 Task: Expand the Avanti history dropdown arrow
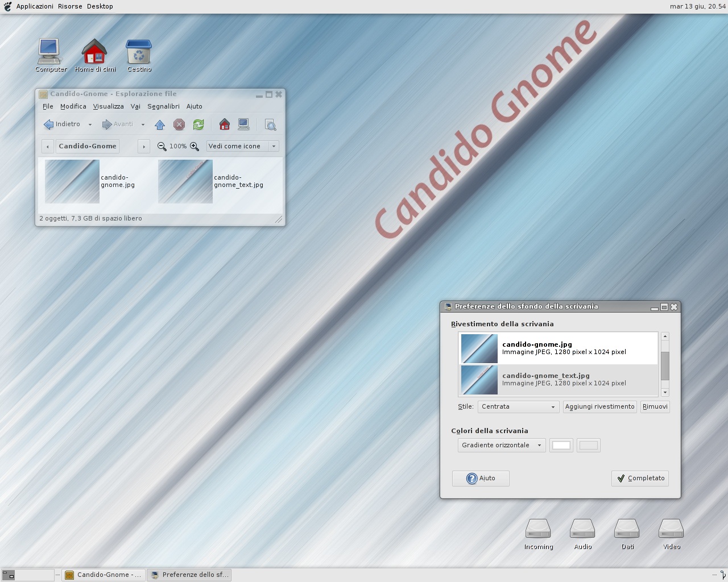tap(143, 124)
